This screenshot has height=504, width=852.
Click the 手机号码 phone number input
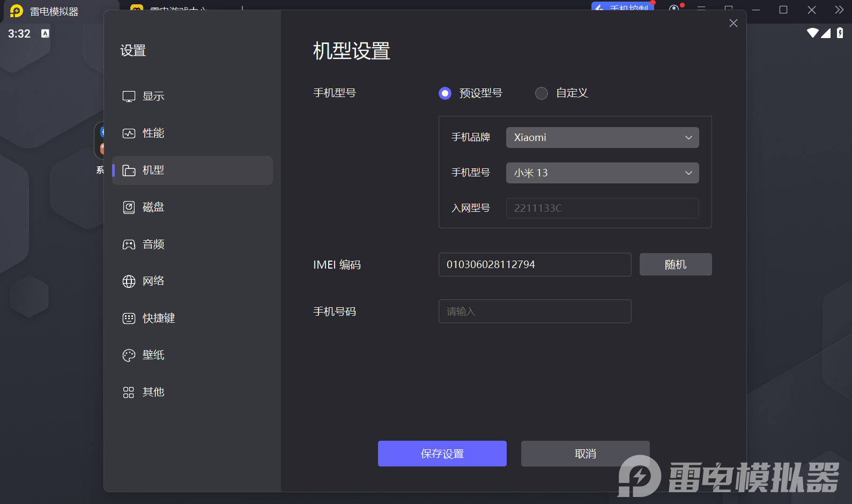[535, 312]
